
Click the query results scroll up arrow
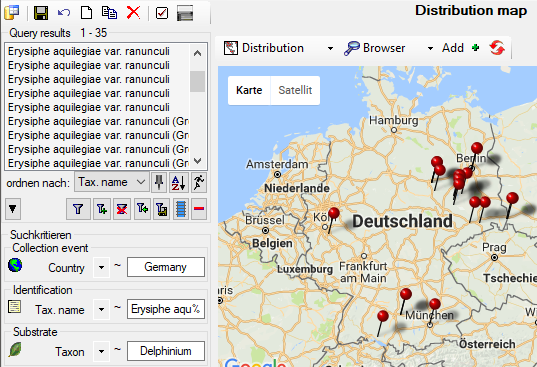[x=197, y=53]
